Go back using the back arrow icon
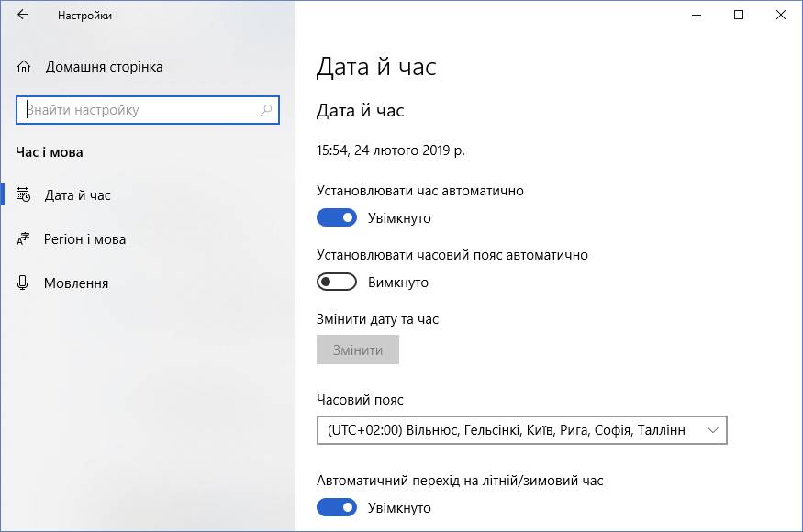 [x=23, y=15]
